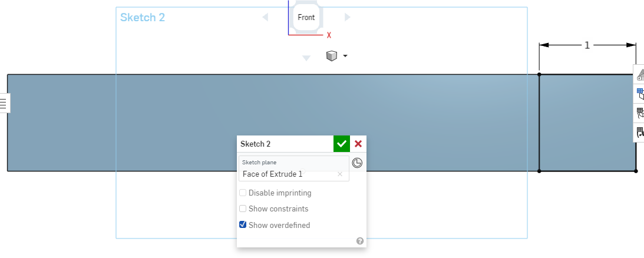Viewport: 644px width, 258px height.
Task: Click the Sketch 2 label in canvas
Action: (143, 18)
